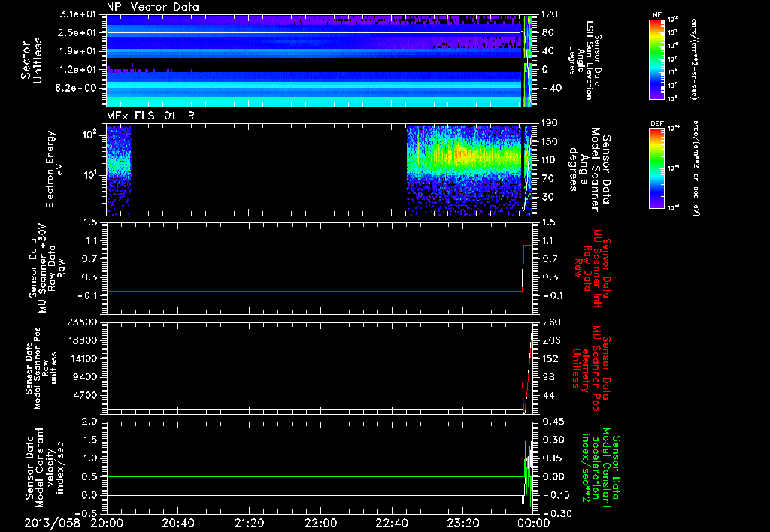Click the "80" sun elevation axis value

pyautogui.click(x=548, y=32)
